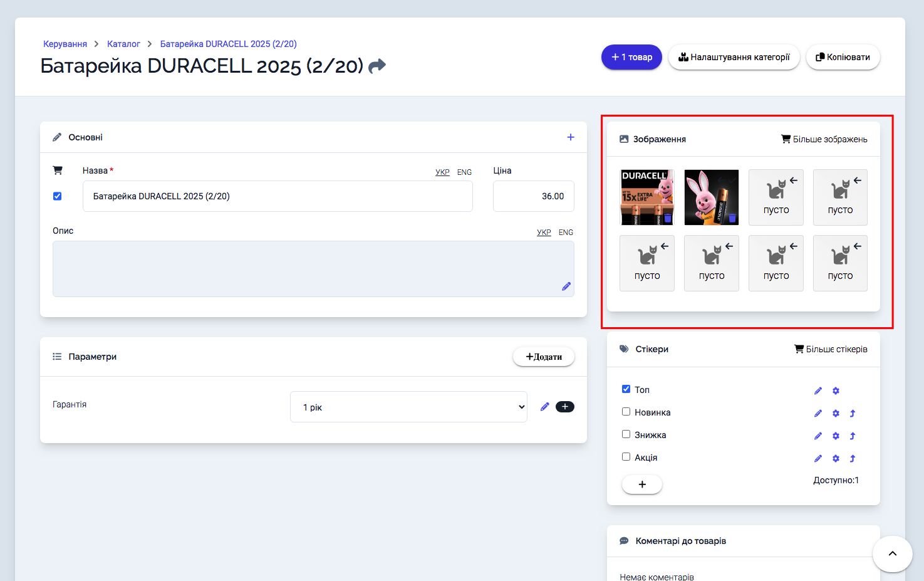Click pencil icon for Знижка sticker
This screenshot has width=924, height=581.
(x=818, y=436)
